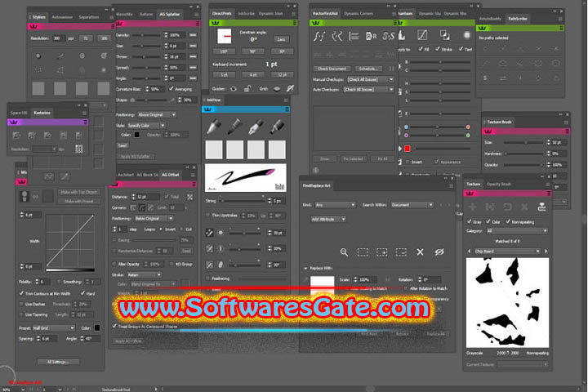Viewport: 588px width, 392px height.
Task: Toggle the Invert checkbox in Phantasm
Action: 408,162
